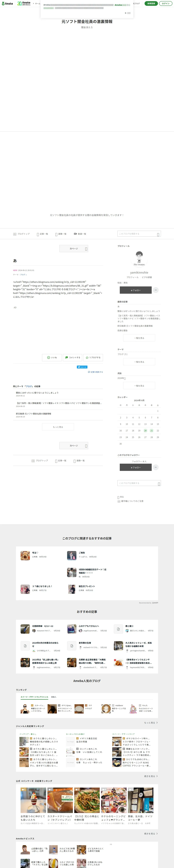Open the RSS feed link
Screen dimensions: 174x868
(x=121, y=497)
